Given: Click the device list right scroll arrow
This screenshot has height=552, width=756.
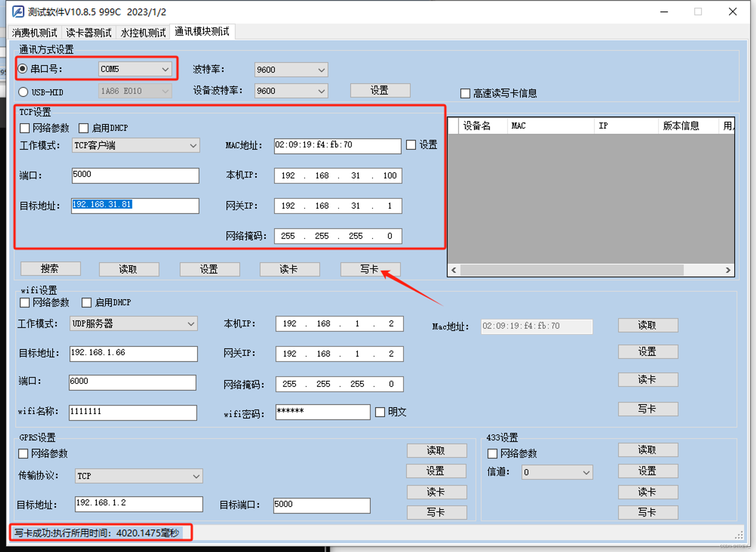Looking at the screenshot, I should point(728,270).
